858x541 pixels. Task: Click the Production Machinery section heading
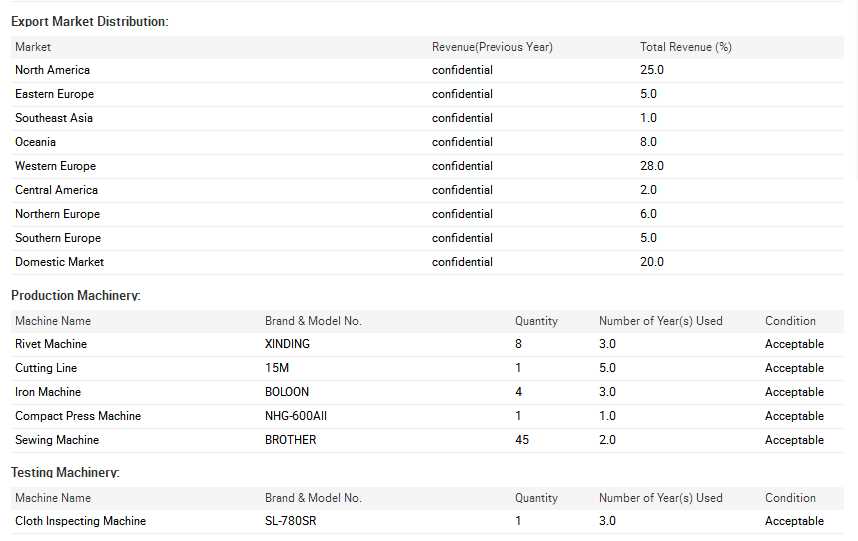tap(75, 296)
